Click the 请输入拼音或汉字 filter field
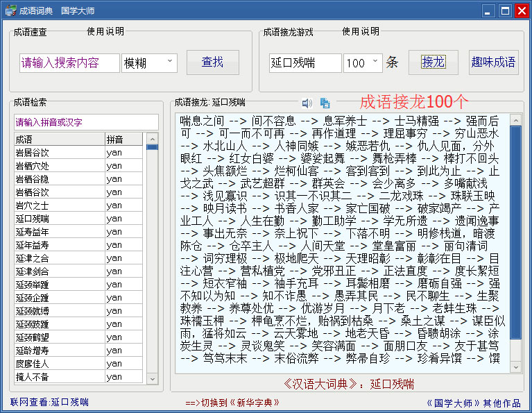This screenshot has height=413, width=532. coord(86,121)
